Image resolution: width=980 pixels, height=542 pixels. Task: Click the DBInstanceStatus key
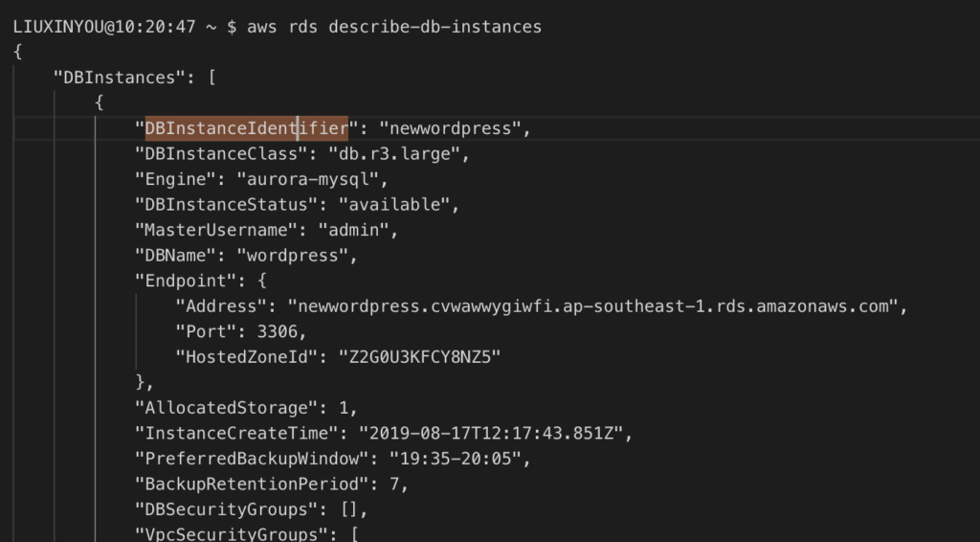pyautogui.click(x=226, y=204)
